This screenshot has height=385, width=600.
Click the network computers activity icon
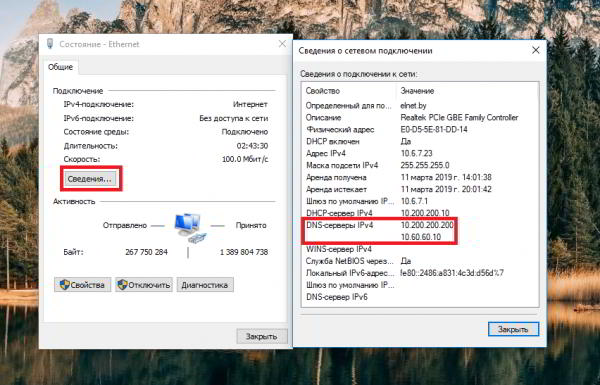(189, 228)
